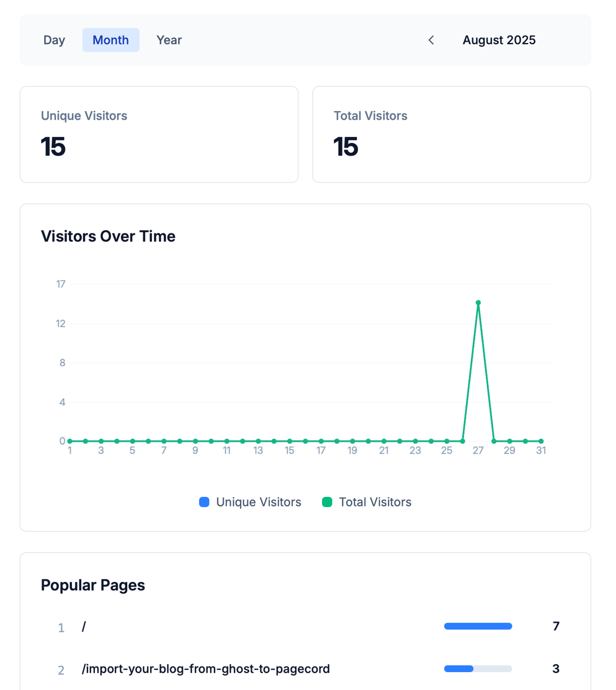Click the peak data point on day 27
Image resolution: width=616 pixels, height=690 pixels.
(478, 302)
